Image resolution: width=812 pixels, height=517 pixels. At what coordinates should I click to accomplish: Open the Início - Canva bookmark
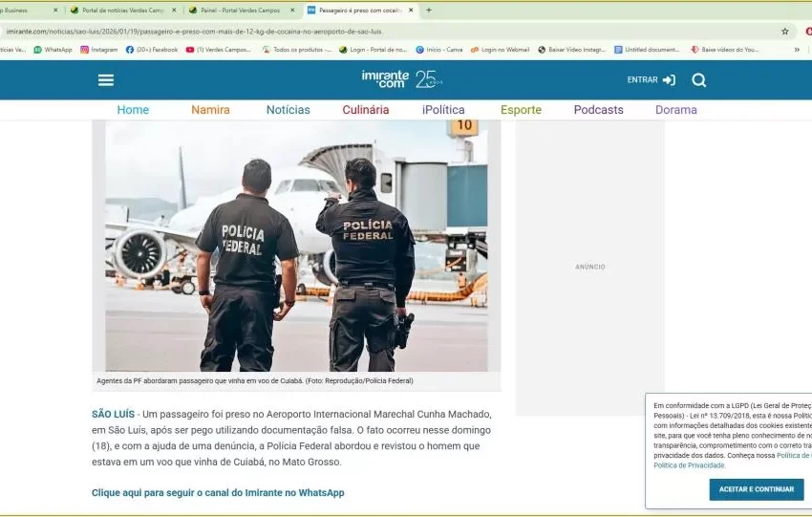coord(439,50)
